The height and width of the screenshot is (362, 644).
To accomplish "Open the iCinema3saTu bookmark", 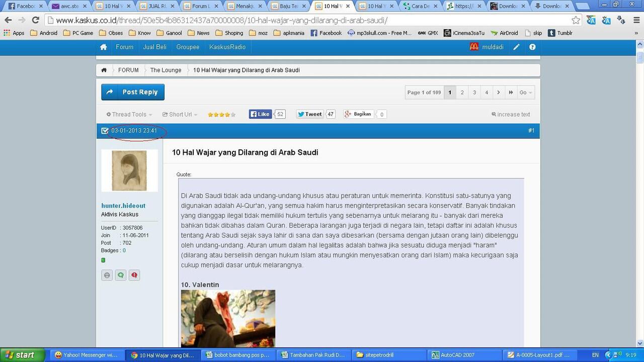I will (464, 33).
